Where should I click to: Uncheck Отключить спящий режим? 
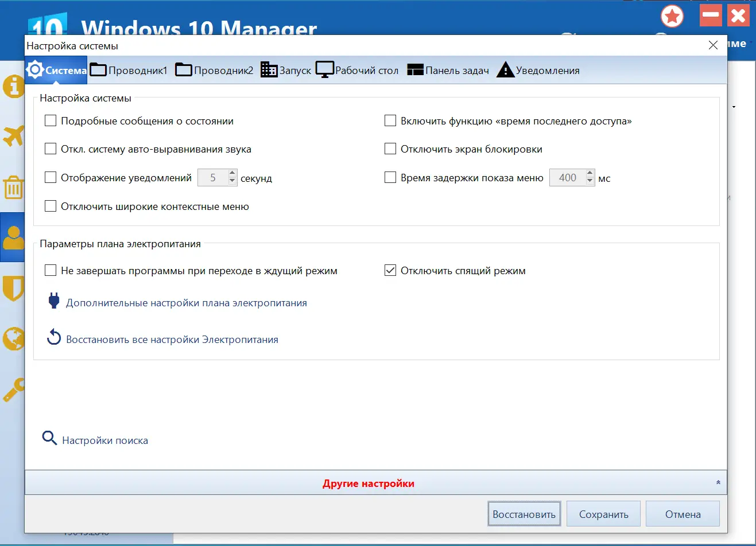[x=390, y=271]
